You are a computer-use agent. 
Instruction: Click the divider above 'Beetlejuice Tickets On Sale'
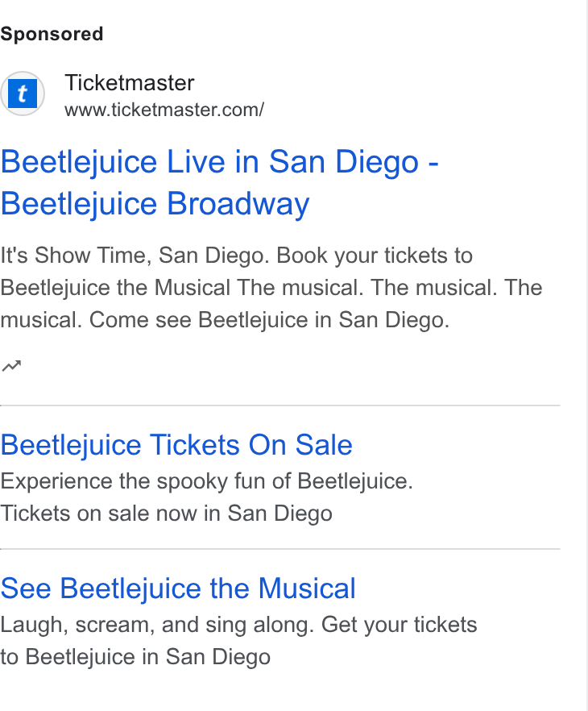point(280,405)
